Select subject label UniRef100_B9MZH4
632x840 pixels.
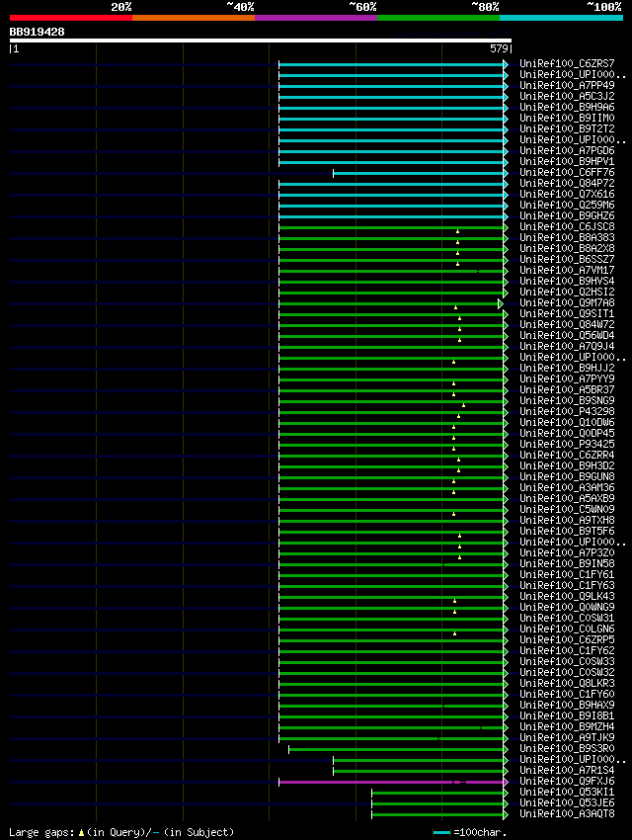pos(567,727)
